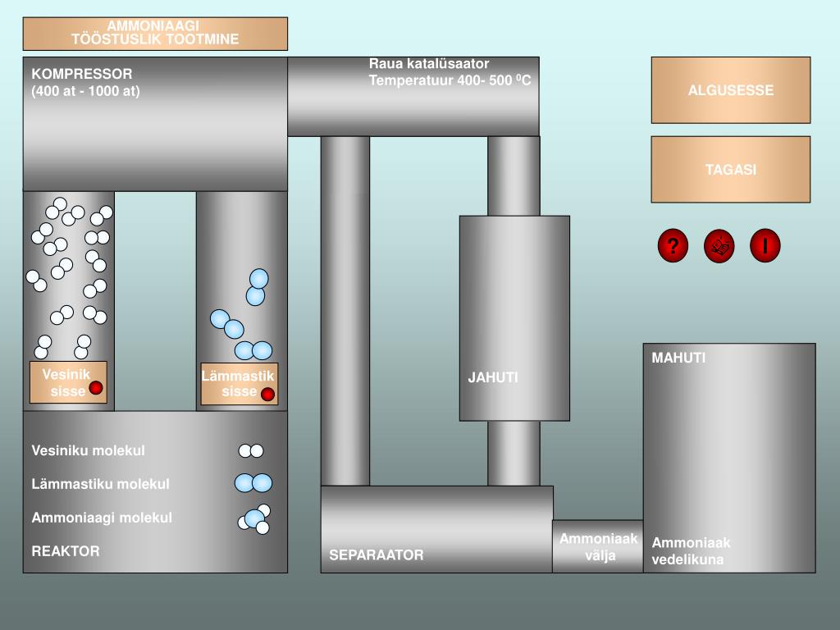
Task: Click the nitrogen molecule legend icon
Action: [x=253, y=482]
